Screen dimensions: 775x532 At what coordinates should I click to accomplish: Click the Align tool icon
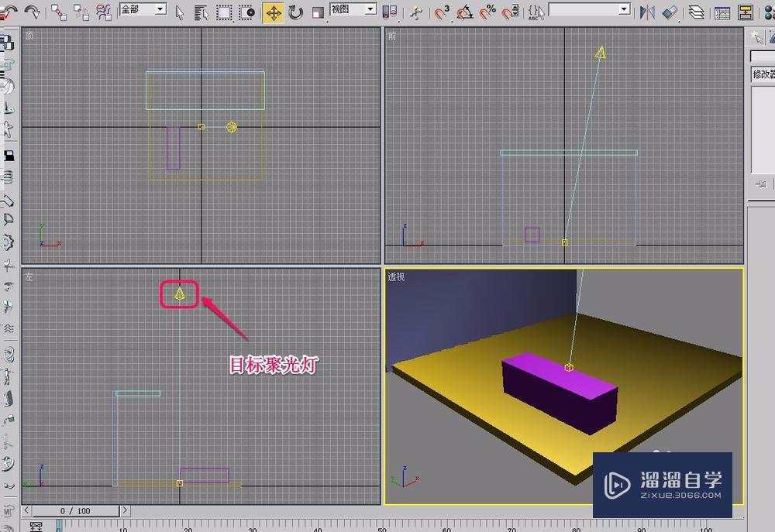pos(670,12)
